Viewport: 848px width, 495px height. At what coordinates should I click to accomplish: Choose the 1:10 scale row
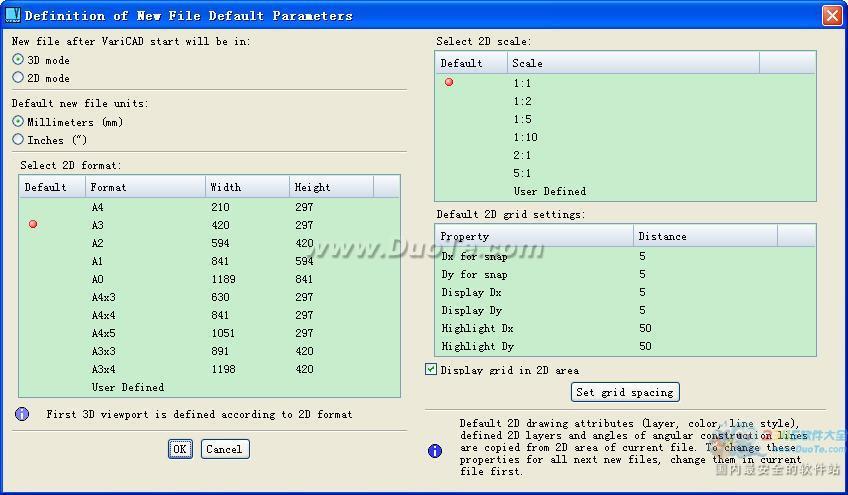pyautogui.click(x=625, y=137)
